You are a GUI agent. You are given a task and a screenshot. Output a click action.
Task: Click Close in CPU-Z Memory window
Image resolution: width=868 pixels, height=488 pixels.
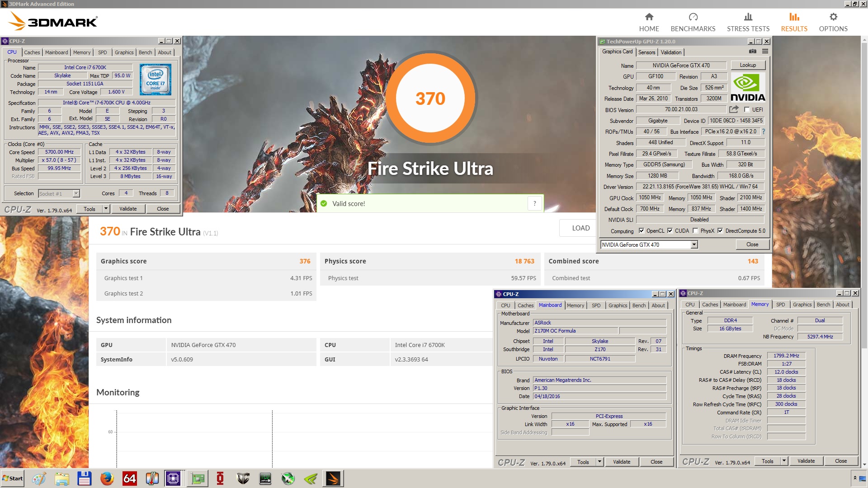841,461
